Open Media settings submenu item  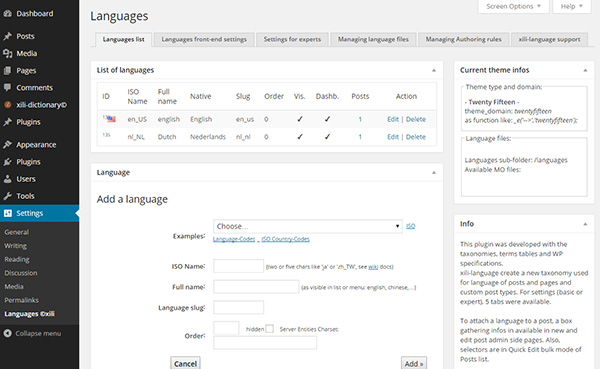tap(14, 287)
